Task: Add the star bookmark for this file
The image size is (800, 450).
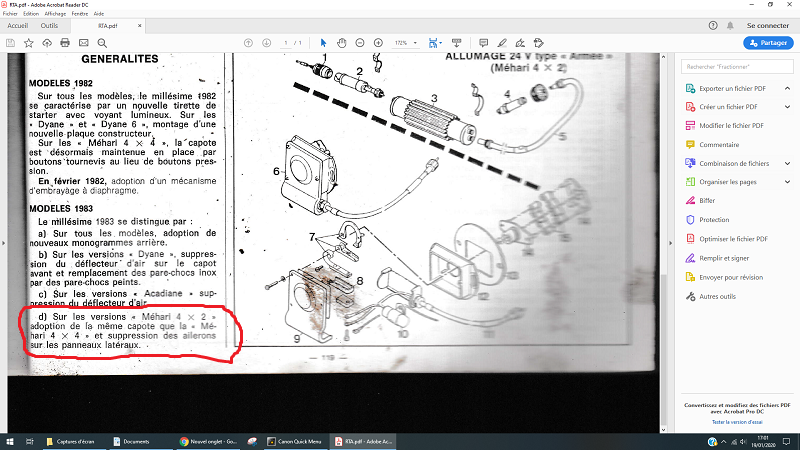Action: pos(29,43)
